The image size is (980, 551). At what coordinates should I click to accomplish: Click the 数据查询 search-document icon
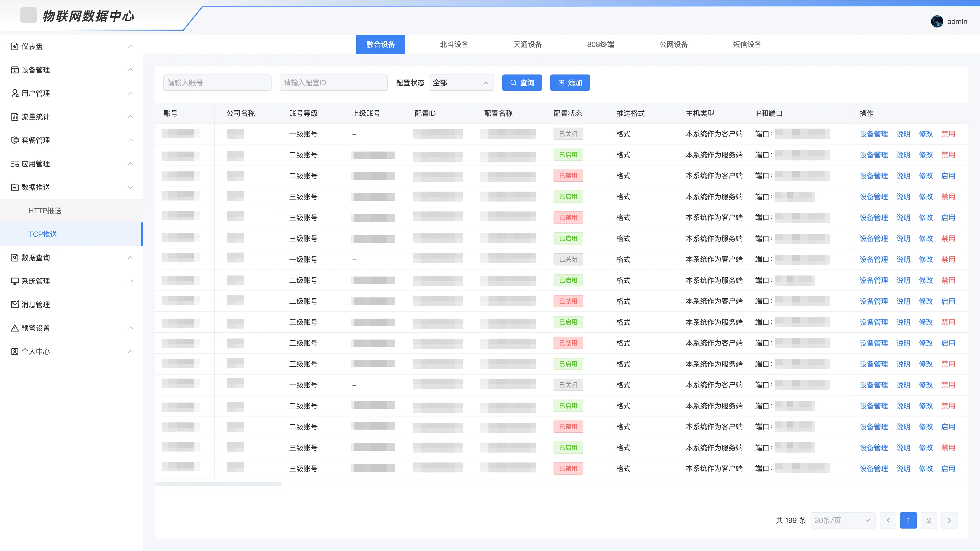click(15, 258)
